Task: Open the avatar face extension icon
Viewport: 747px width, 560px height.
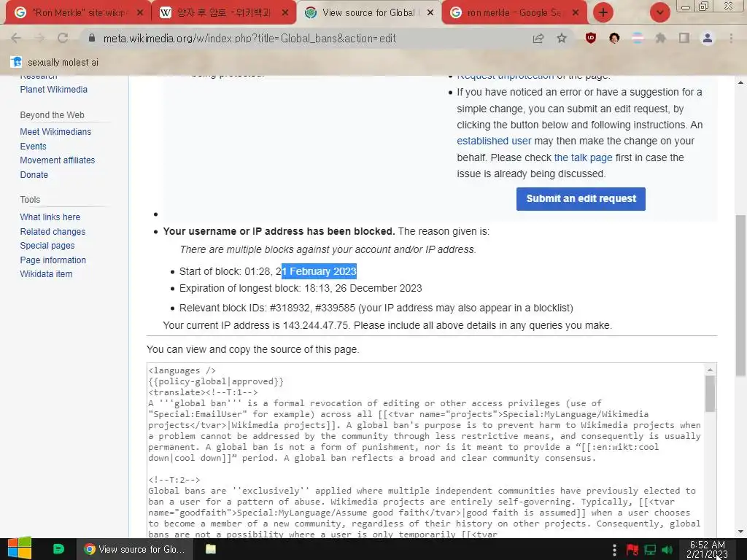Action: point(614,38)
